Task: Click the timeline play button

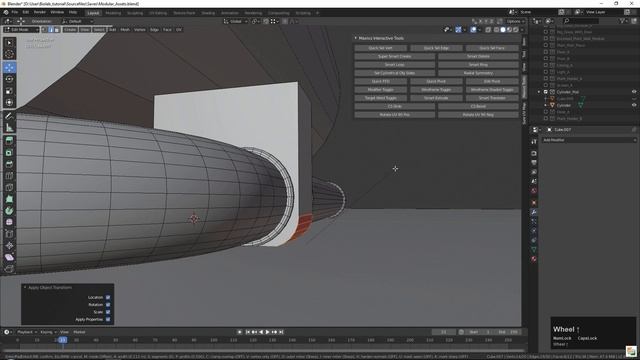Action: click(268, 332)
